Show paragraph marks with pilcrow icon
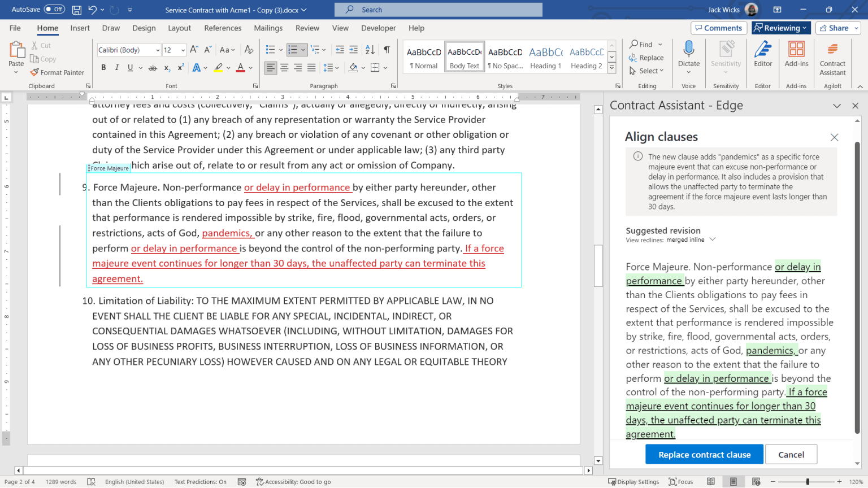The width and height of the screenshot is (868, 488). click(387, 50)
